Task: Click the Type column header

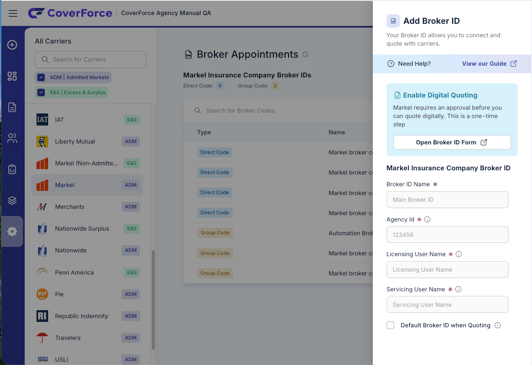Action: pos(204,132)
